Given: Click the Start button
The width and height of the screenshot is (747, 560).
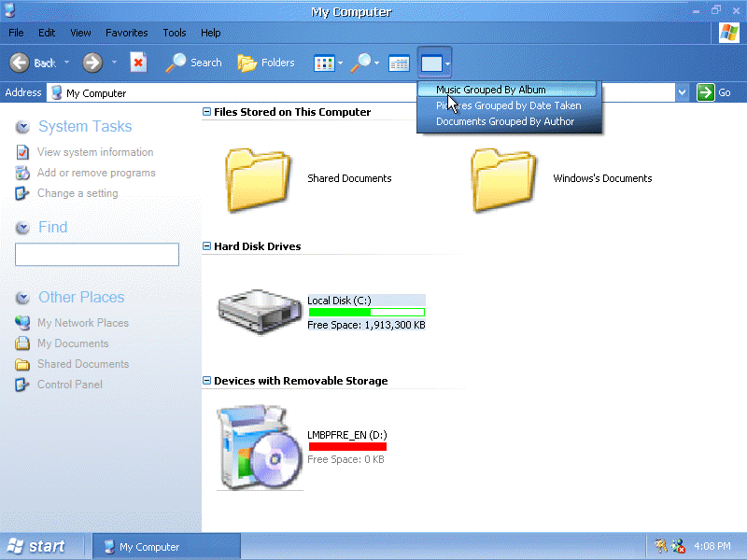Looking at the screenshot, I should 37,546.
